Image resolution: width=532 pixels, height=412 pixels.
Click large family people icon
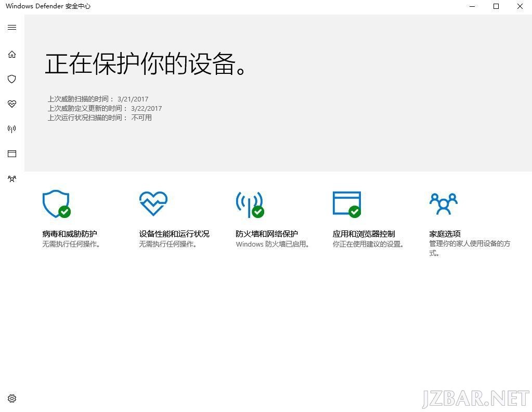(444, 203)
